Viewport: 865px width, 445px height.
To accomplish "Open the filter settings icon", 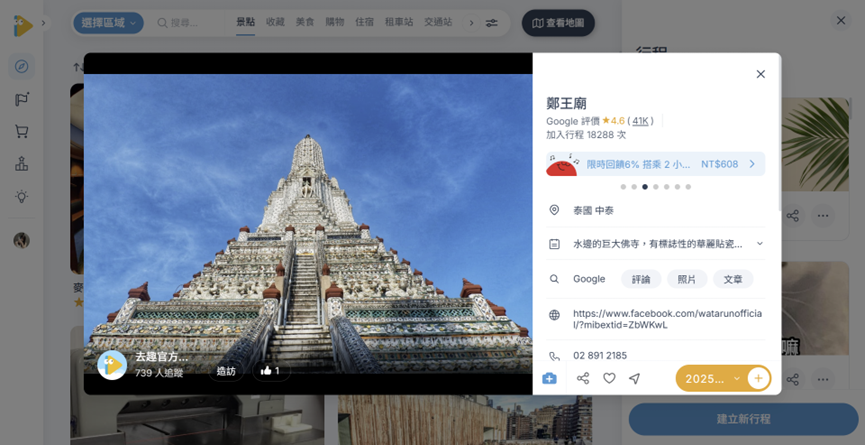I will pyautogui.click(x=492, y=23).
